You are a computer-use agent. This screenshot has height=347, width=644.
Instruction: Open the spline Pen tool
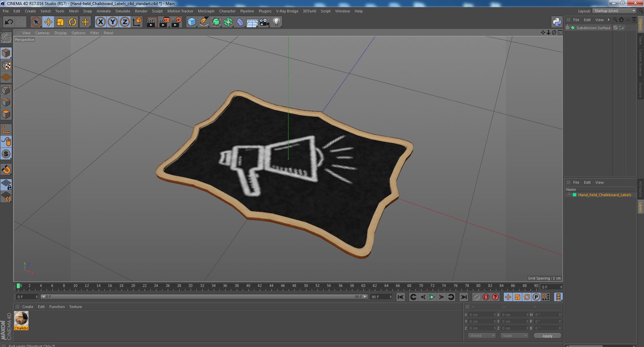point(204,22)
